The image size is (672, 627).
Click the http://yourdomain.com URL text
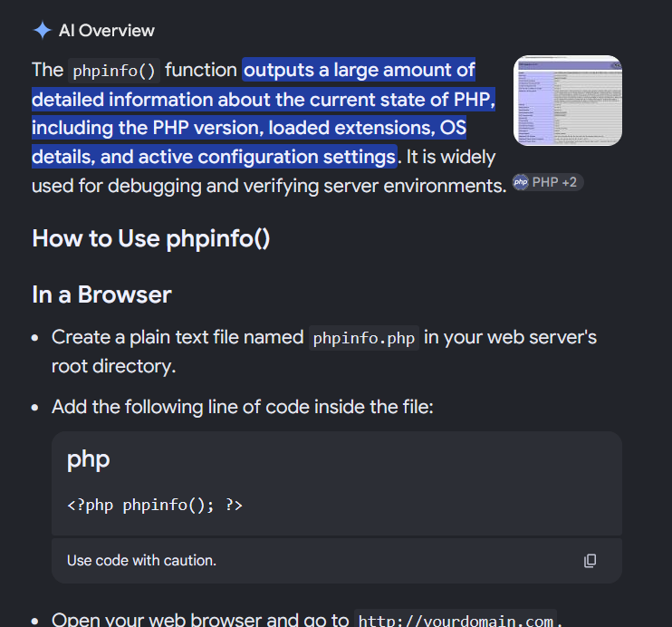456,620
